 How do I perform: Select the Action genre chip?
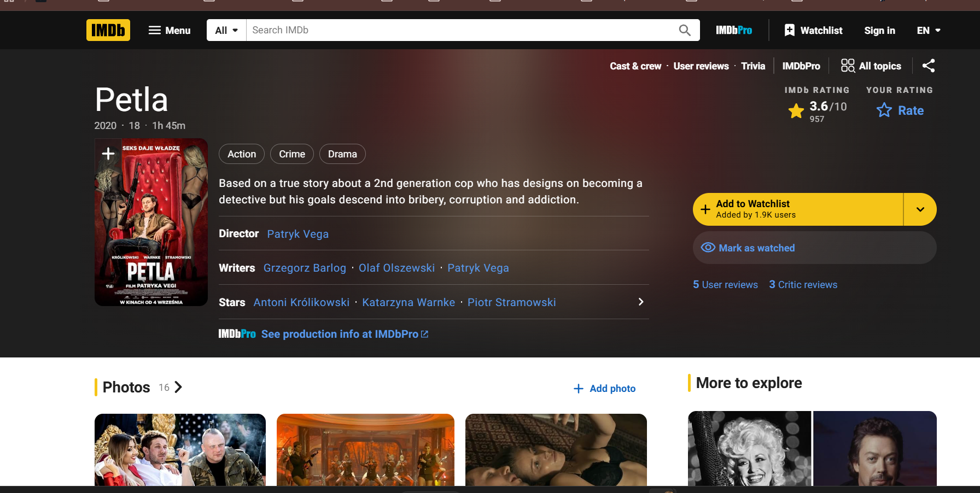click(x=242, y=154)
